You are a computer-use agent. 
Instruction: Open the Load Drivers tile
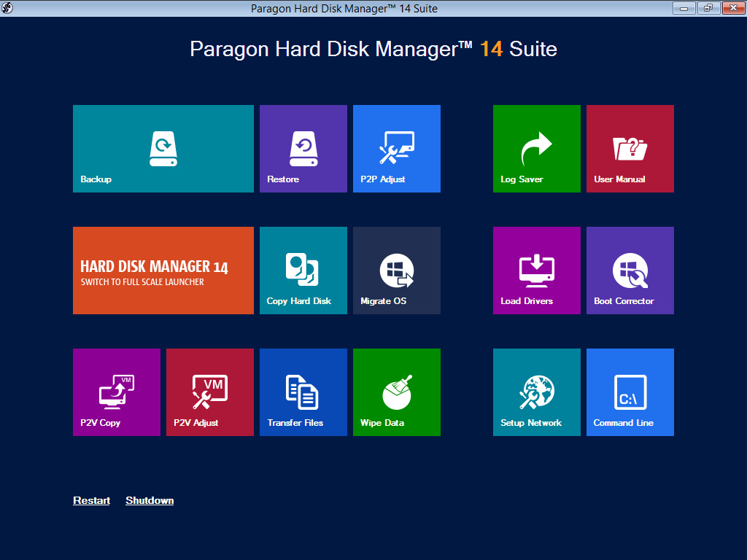tap(536, 271)
